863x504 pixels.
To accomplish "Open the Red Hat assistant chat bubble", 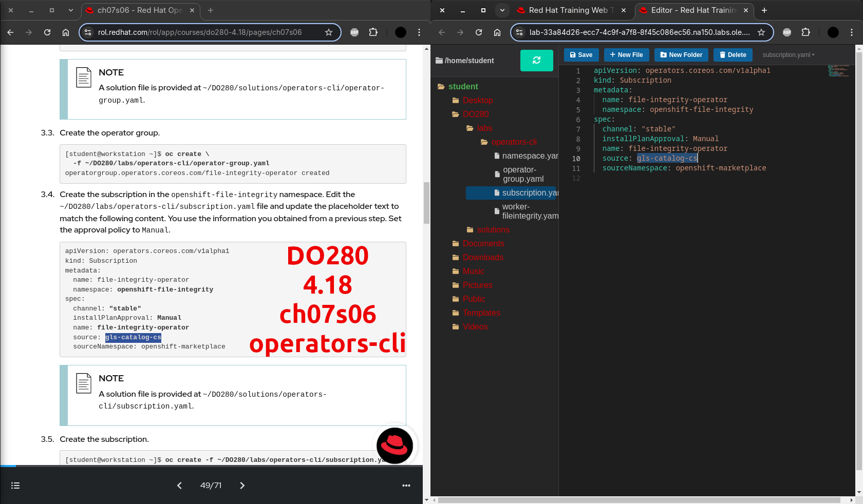I will coord(395,445).
